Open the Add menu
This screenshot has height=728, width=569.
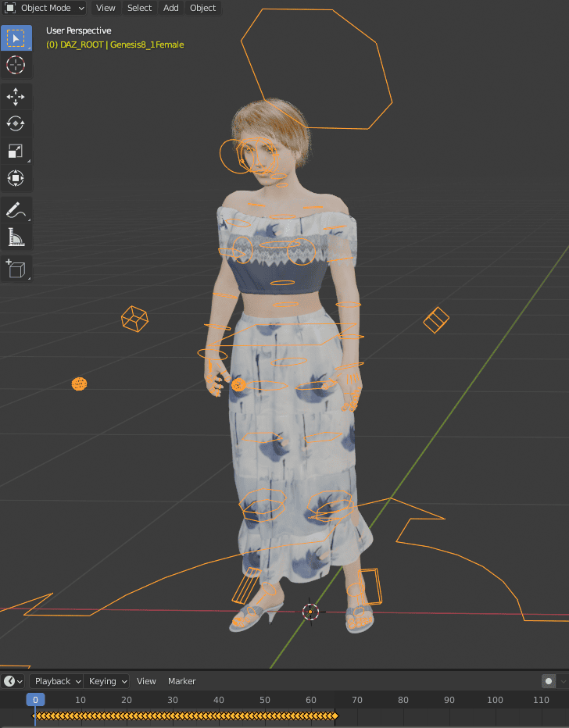click(x=171, y=8)
